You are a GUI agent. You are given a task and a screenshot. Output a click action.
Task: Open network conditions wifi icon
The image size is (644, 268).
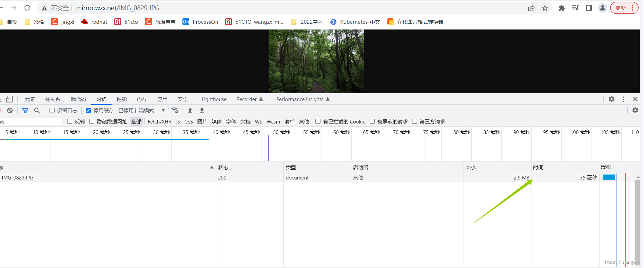(x=175, y=110)
